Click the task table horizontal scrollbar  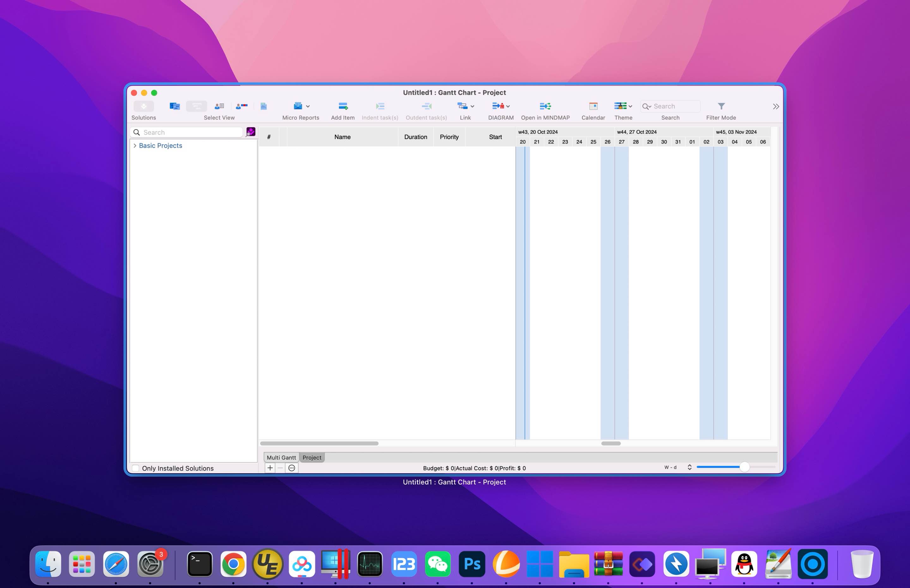coord(319,443)
